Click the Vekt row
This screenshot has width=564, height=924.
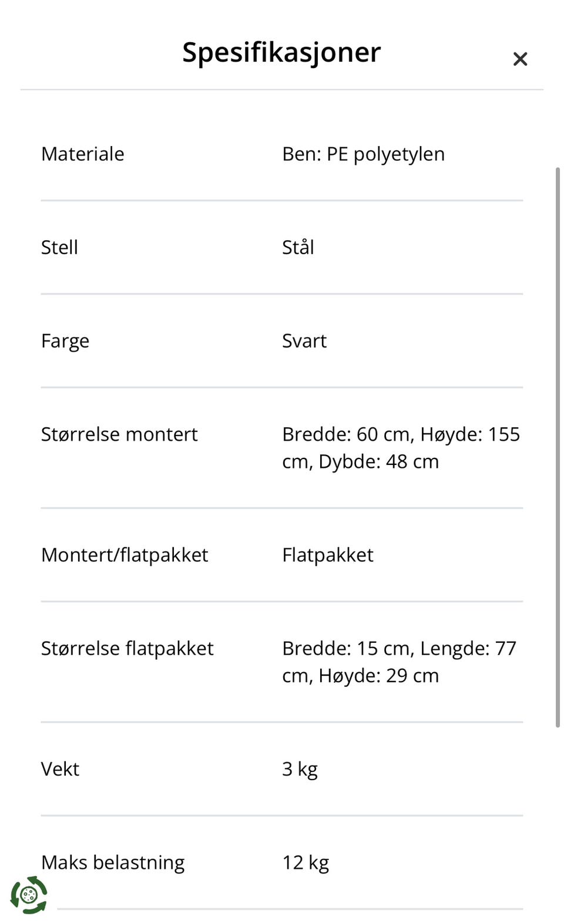[x=60, y=768]
